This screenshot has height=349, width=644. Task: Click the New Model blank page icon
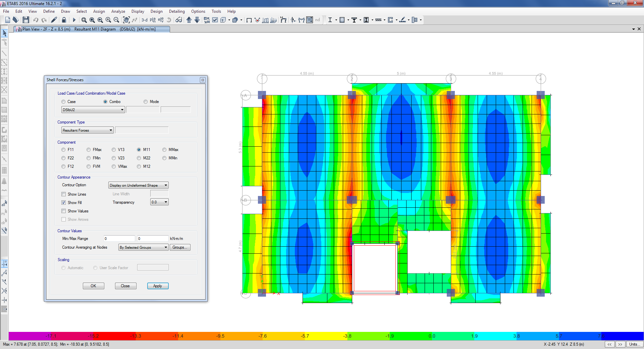[x=8, y=20]
